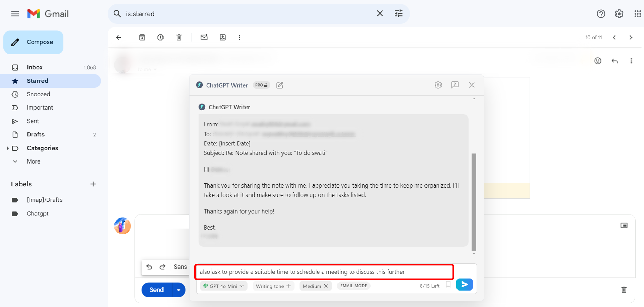Report this email as spam
The height and width of the screenshot is (307, 644).
click(x=160, y=38)
